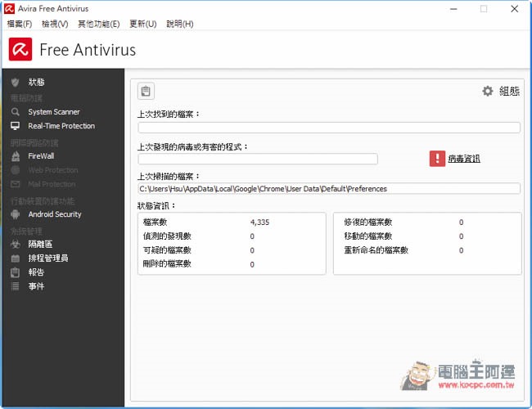Open System Scanner section
Viewport: 532px width, 409px height.
54,112
